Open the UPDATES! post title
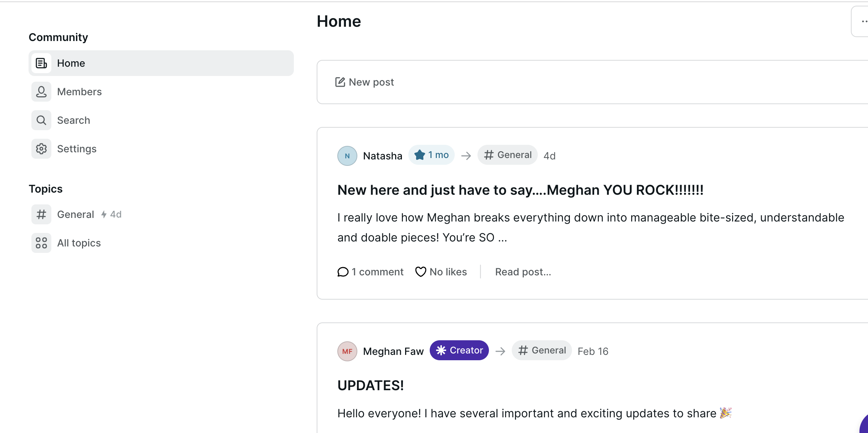Screen dimensions: 868x433 pos(371,386)
